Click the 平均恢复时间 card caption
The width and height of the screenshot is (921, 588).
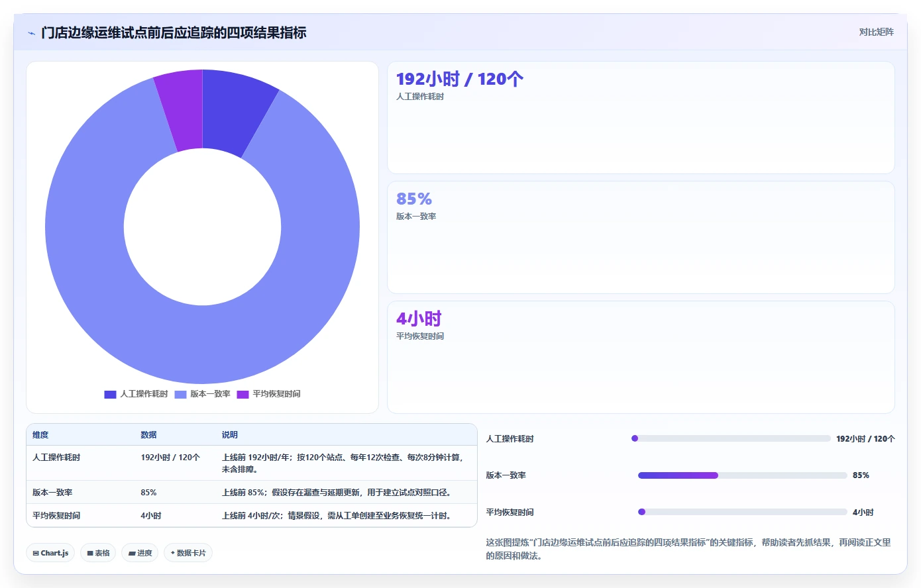click(420, 336)
